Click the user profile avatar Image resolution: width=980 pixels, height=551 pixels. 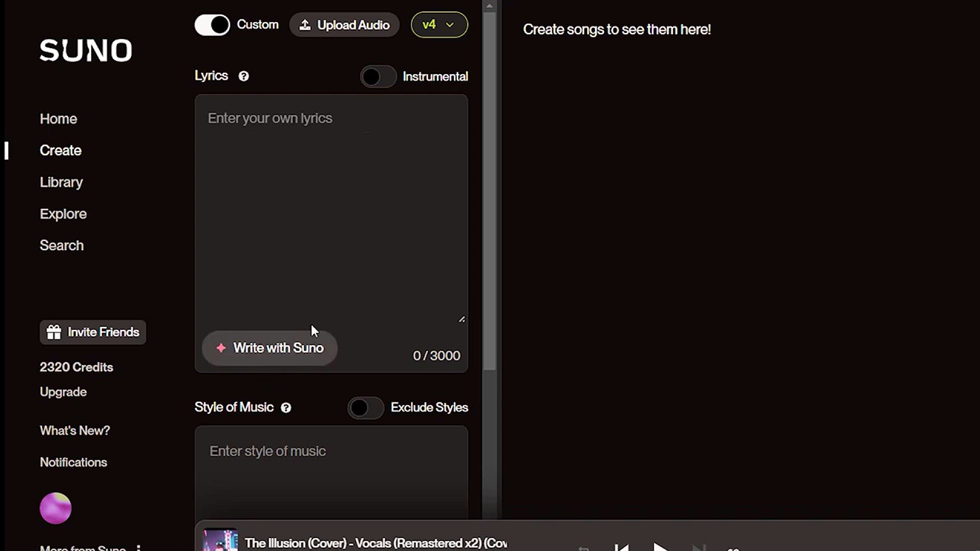click(x=56, y=508)
